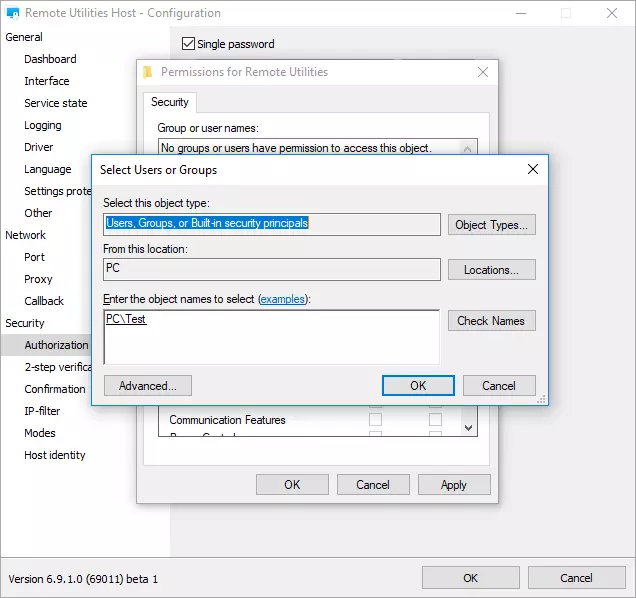Open the examples hyperlink
636x598 pixels.
click(x=283, y=300)
